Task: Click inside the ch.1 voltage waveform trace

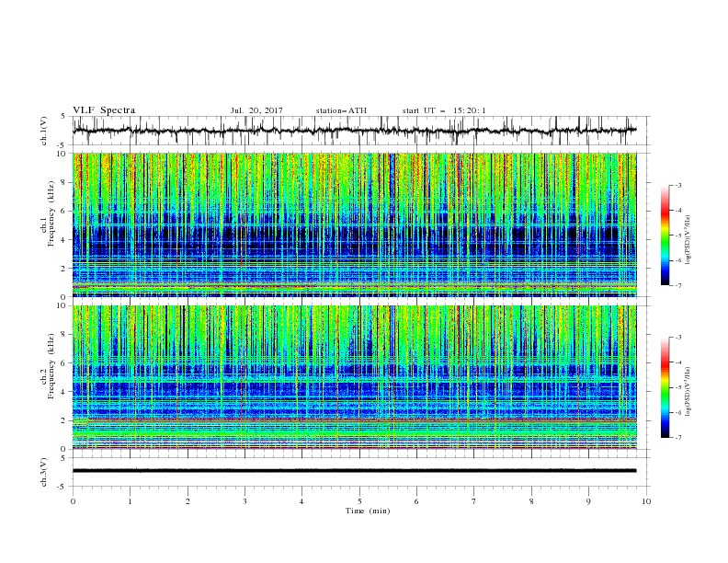Action: [x=354, y=131]
